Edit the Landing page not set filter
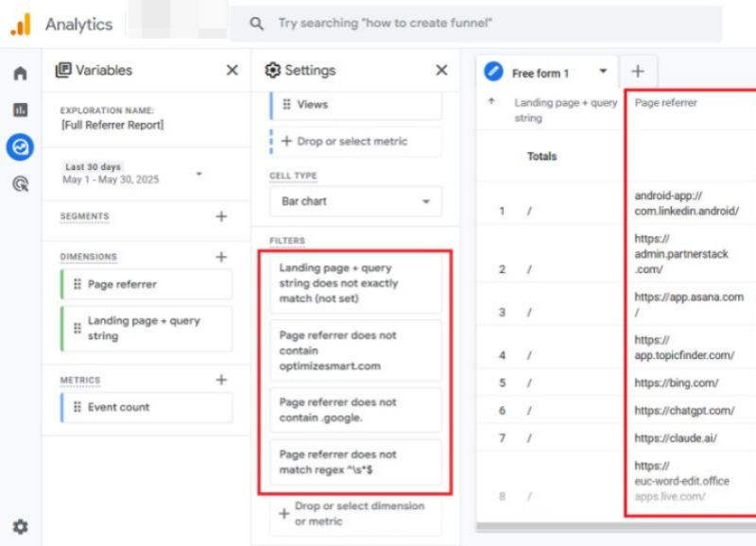Screen dimensions: 756x546 [356, 283]
